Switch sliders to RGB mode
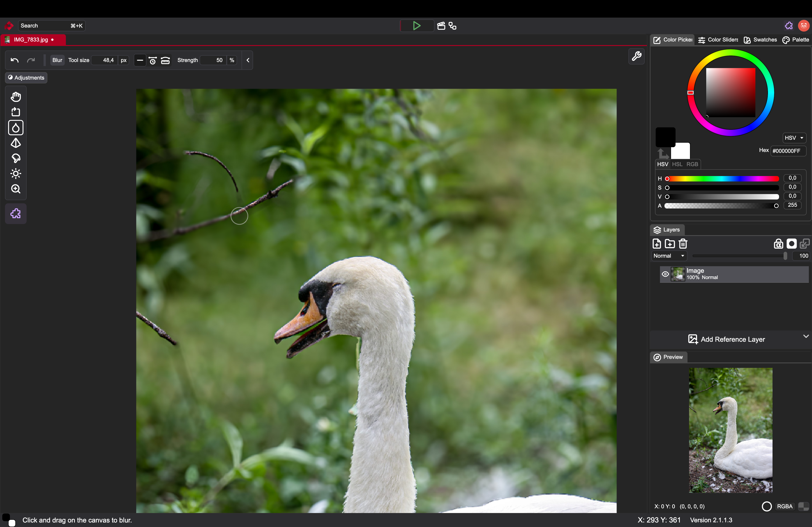This screenshot has width=812, height=527. coord(692,164)
